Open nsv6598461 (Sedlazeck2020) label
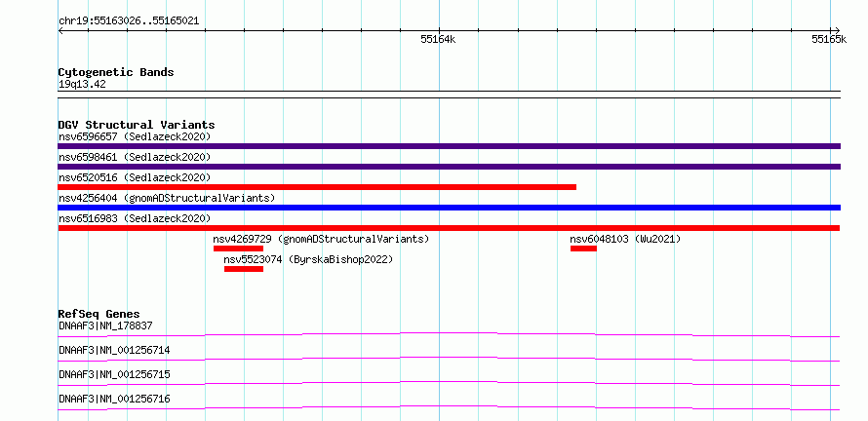 (x=135, y=157)
